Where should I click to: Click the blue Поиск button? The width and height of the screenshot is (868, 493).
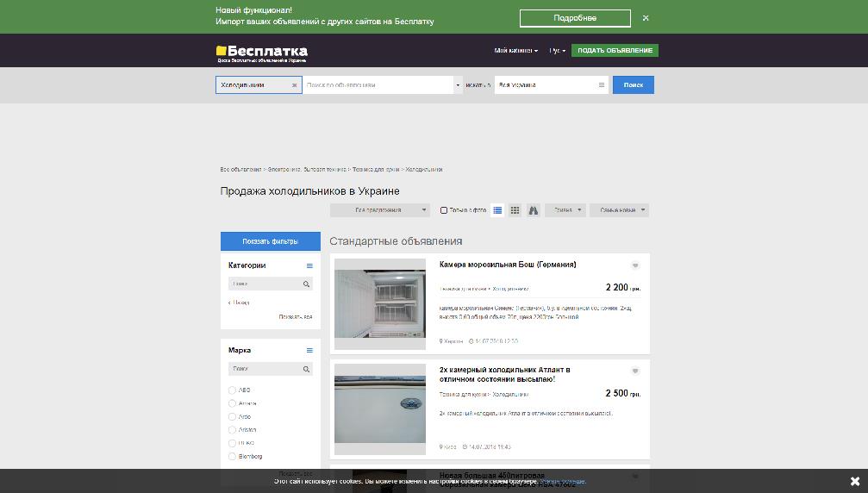click(634, 85)
